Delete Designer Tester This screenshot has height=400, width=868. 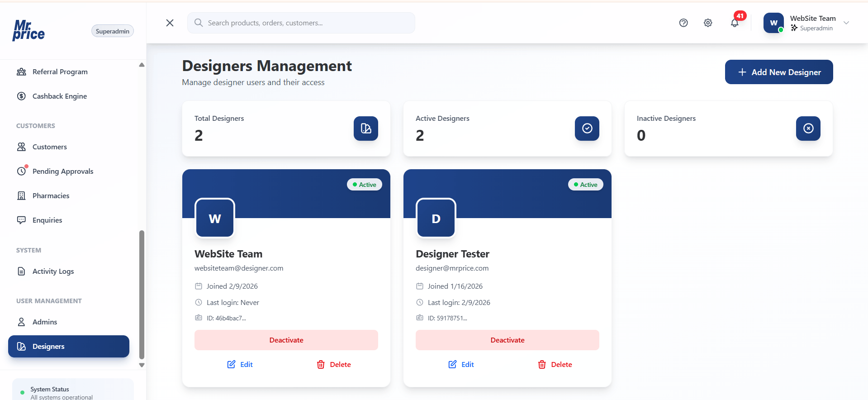coord(555,364)
